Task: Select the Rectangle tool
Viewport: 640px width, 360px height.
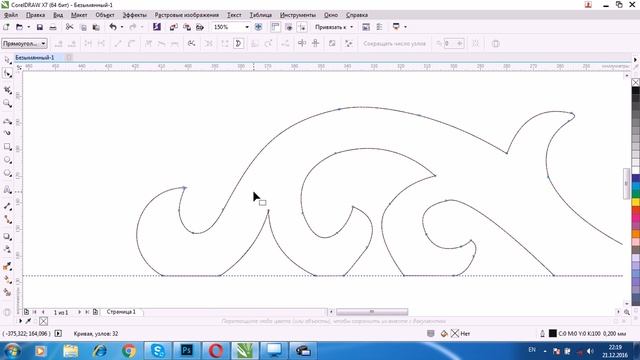Action: 7,147
